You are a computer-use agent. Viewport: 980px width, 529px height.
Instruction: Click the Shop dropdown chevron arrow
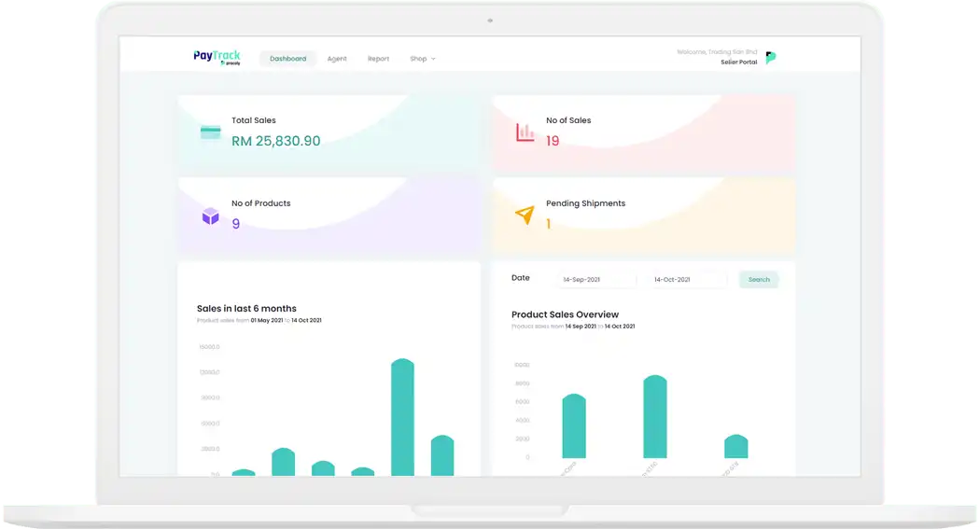point(433,59)
